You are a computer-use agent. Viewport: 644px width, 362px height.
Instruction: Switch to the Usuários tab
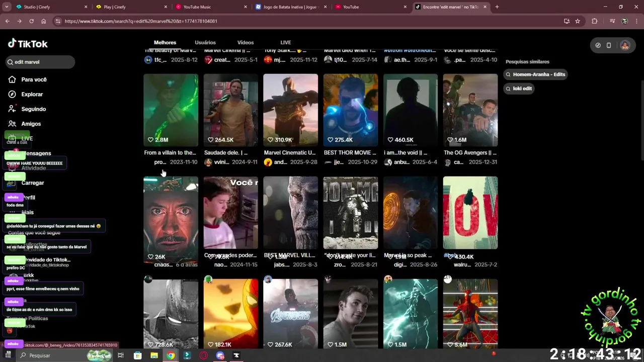tap(205, 42)
